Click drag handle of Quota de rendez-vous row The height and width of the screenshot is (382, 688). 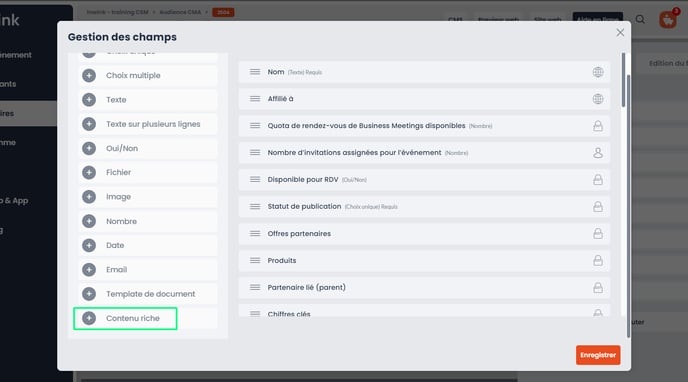point(255,125)
